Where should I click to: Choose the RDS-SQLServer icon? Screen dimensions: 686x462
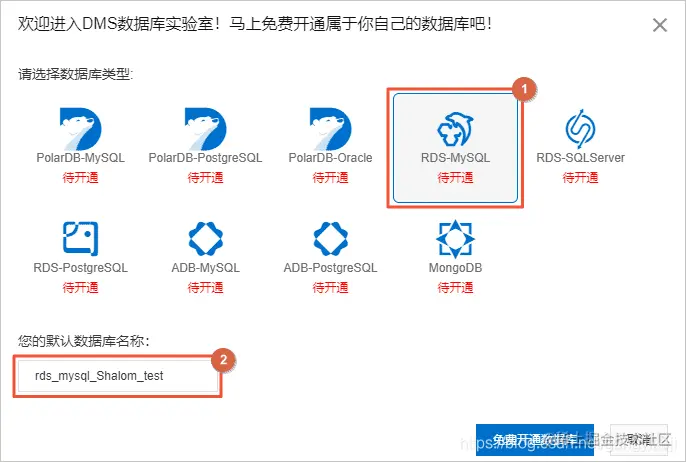coord(580,129)
